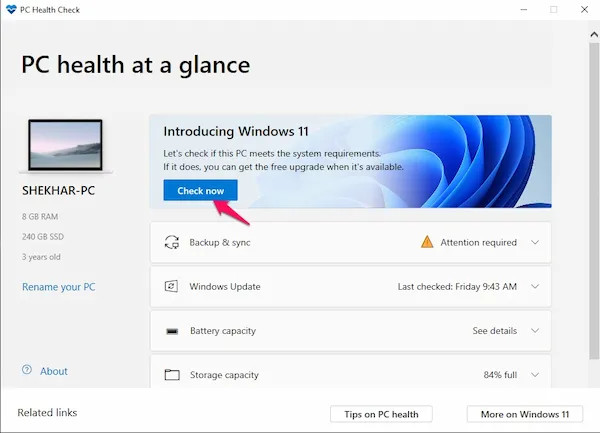This screenshot has width=600, height=433.
Task: Click the Introducing Windows 11 heading
Action: 236,131
